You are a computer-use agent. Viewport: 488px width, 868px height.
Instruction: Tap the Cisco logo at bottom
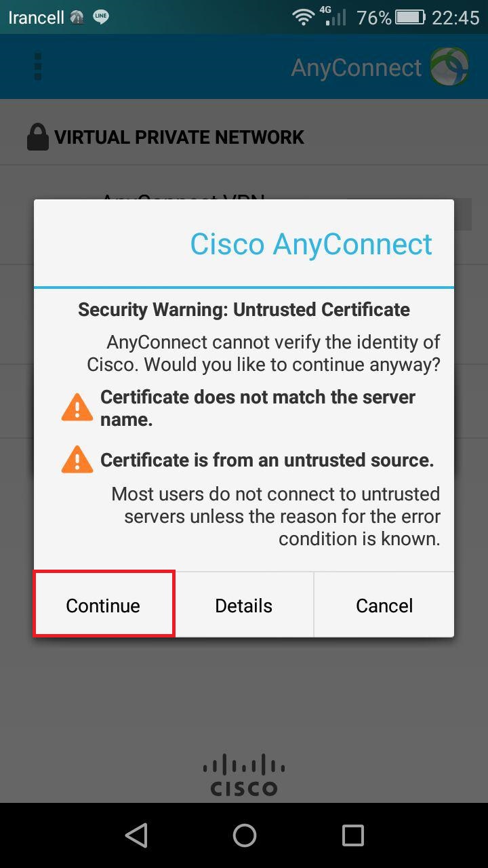click(244, 776)
